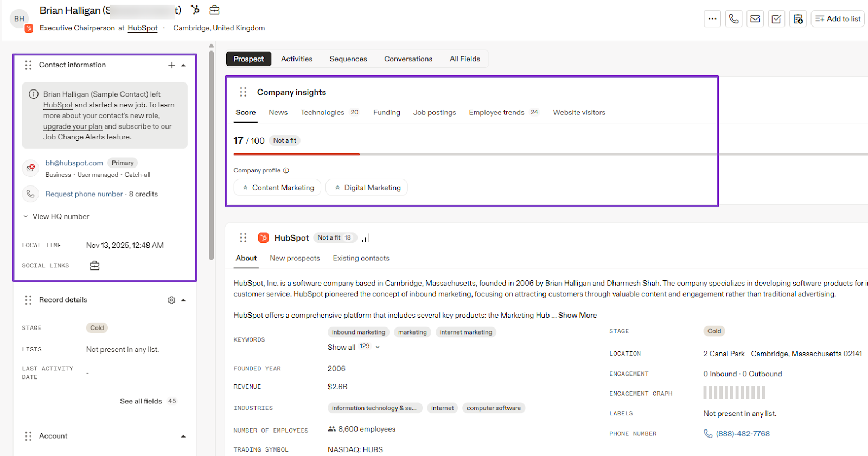Image resolution: width=868 pixels, height=456 pixels.
Task: Click the signal bars icon next to HubSpot
Action: tap(365, 238)
